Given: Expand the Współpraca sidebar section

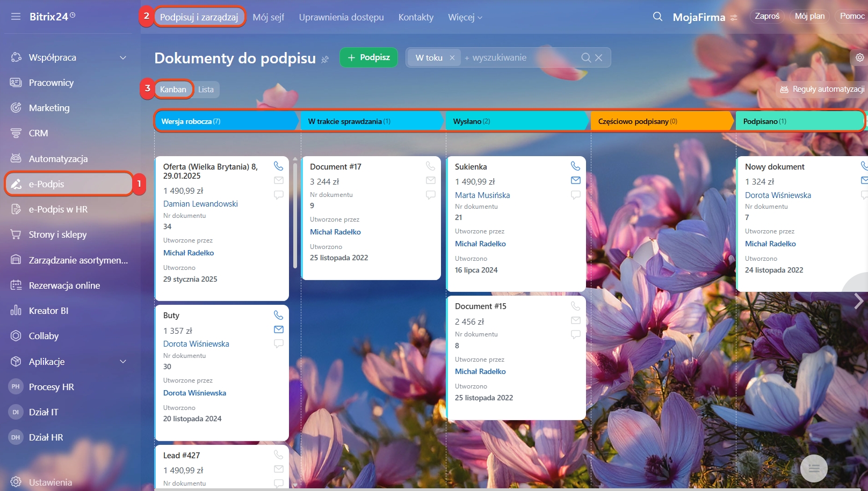Looking at the screenshot, I should [x=123, y=57].
